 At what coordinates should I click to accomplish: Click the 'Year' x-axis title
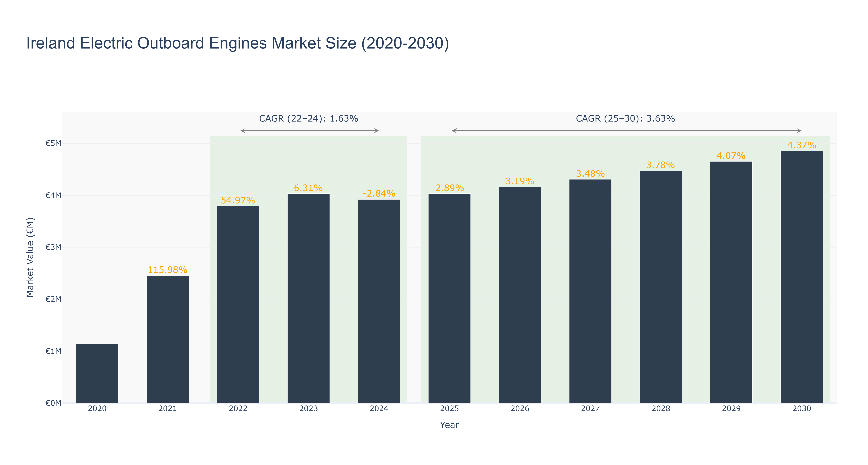coord(449,425)
